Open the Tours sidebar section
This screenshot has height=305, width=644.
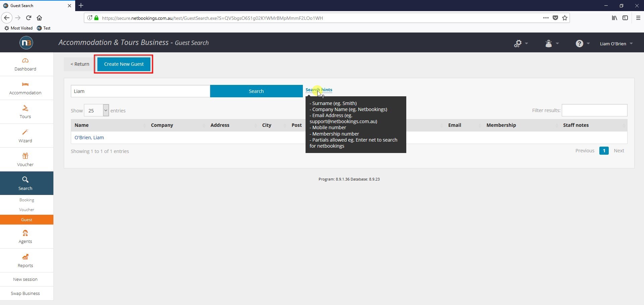[25, 112]
